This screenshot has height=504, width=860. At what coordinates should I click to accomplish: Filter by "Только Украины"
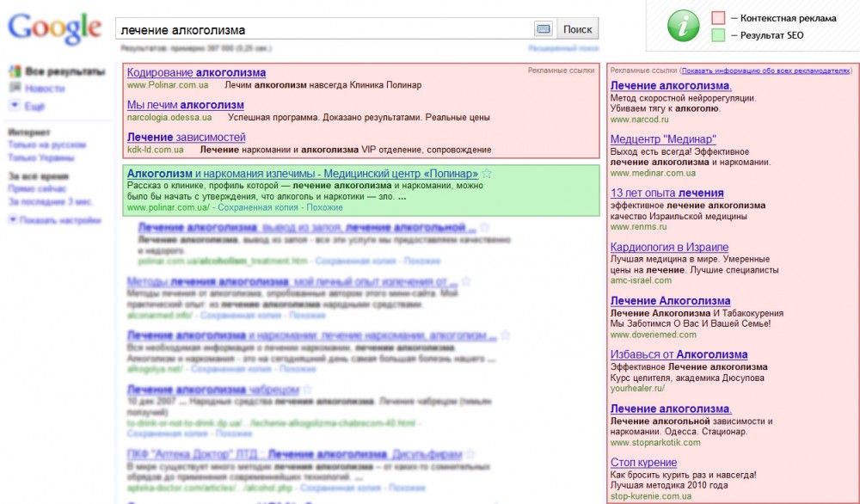tap(41, 158)
